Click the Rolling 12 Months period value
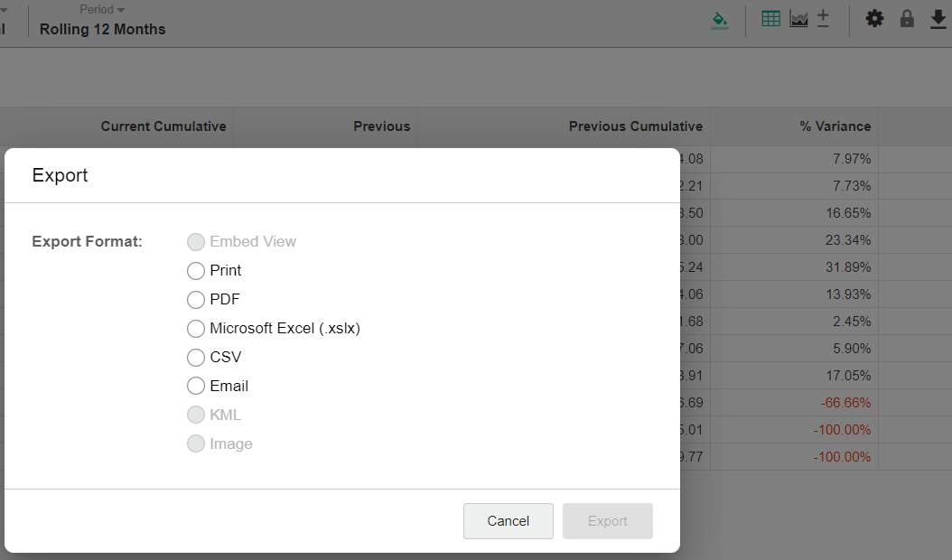This screenshot has width=952, height=560. coord(103,29)
